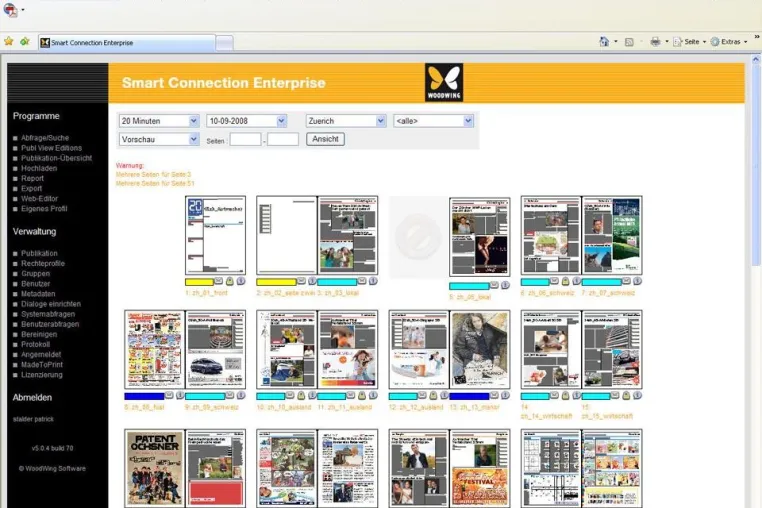The height and width of the screenshot is (508, 762).
Task: Open the 20 Minuten publication dropdown
Action: (x=159, y=121)
